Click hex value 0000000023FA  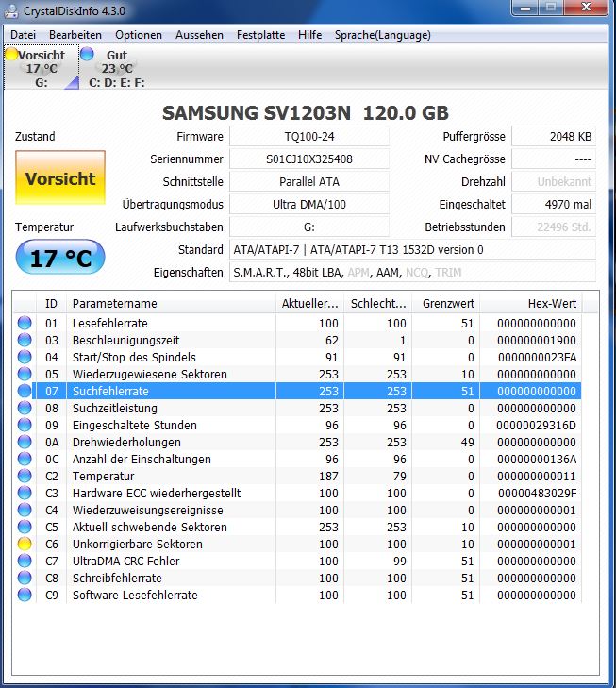click(x=537, y=358)
